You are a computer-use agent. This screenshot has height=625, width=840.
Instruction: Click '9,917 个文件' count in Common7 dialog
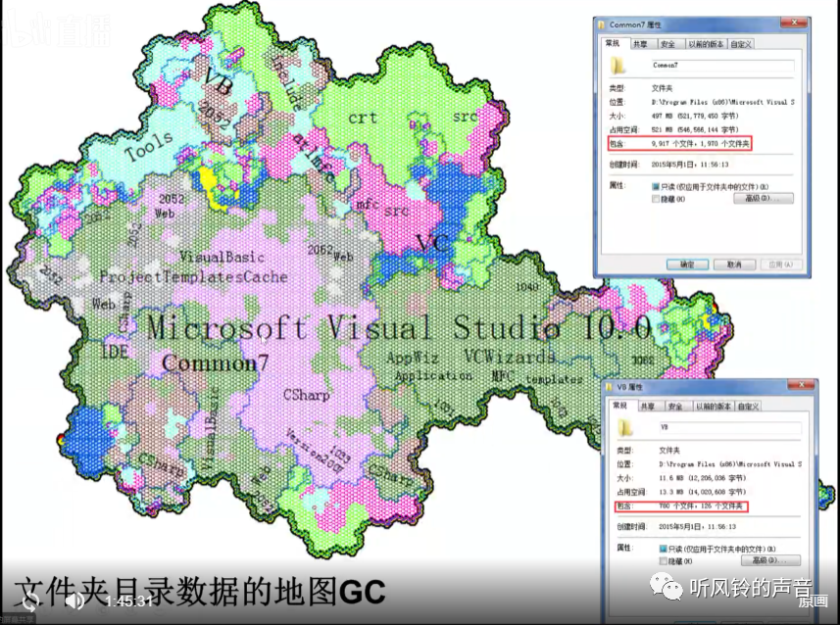tap(674, 144)
